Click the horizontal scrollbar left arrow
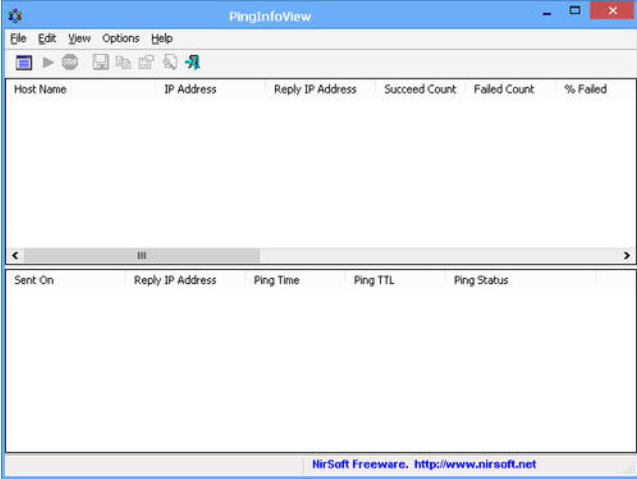Viewport: 637px width, 479px height. click(15, 256)
